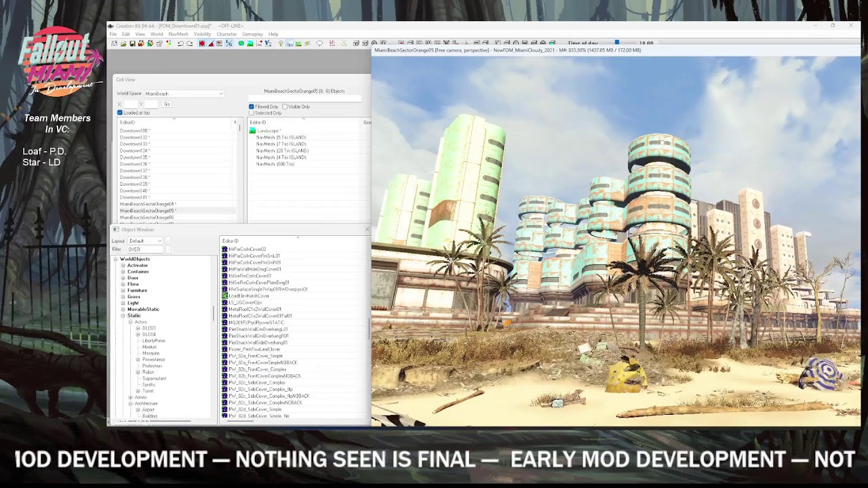Screen dimensions: 868x488
Task: Click the Redo arrow in toolbar
Action: (x=189, y=43)
